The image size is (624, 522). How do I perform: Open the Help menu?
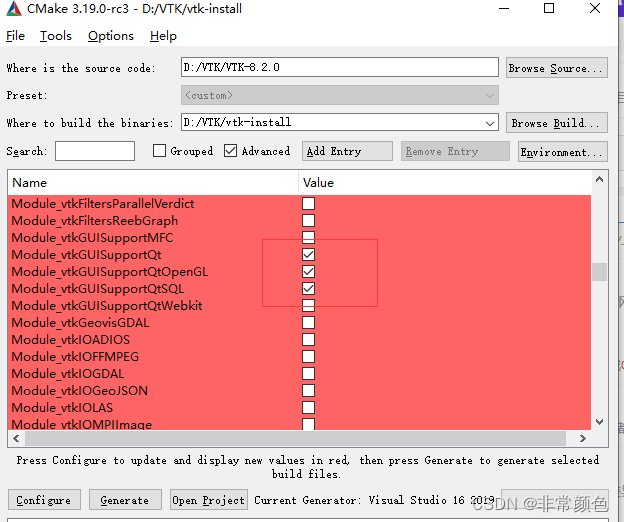[x=163, y=36]
